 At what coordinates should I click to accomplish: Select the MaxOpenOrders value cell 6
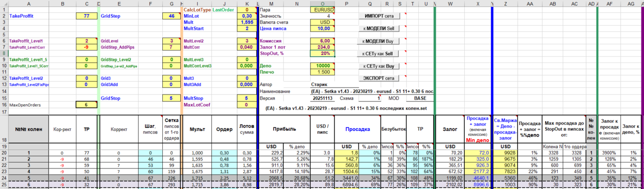coord(86,105)
